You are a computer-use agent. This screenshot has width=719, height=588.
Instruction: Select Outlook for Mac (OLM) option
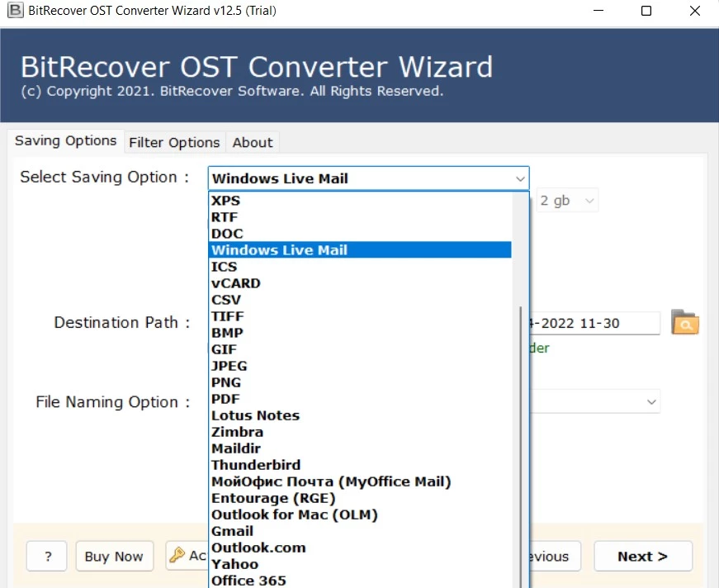360,514
